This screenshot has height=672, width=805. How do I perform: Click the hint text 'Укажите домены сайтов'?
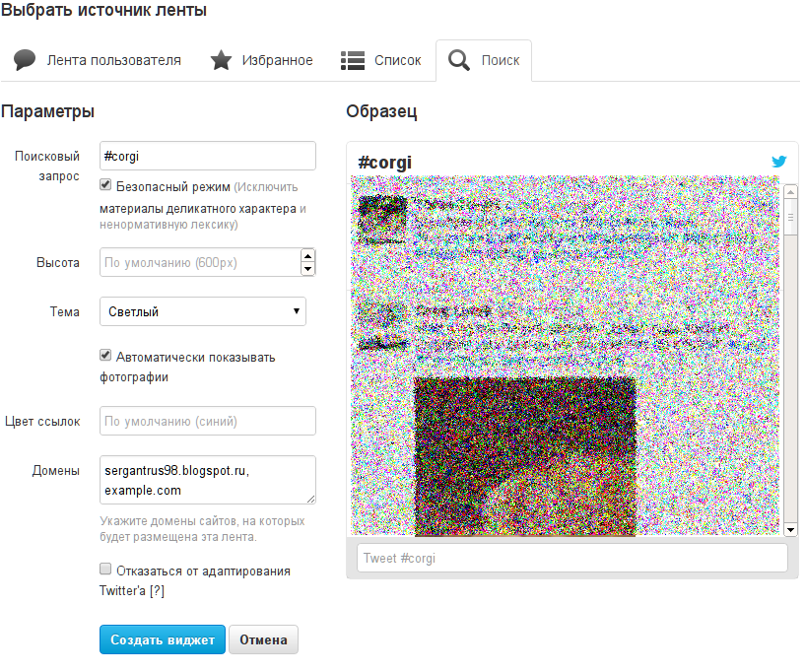point(169,521)
